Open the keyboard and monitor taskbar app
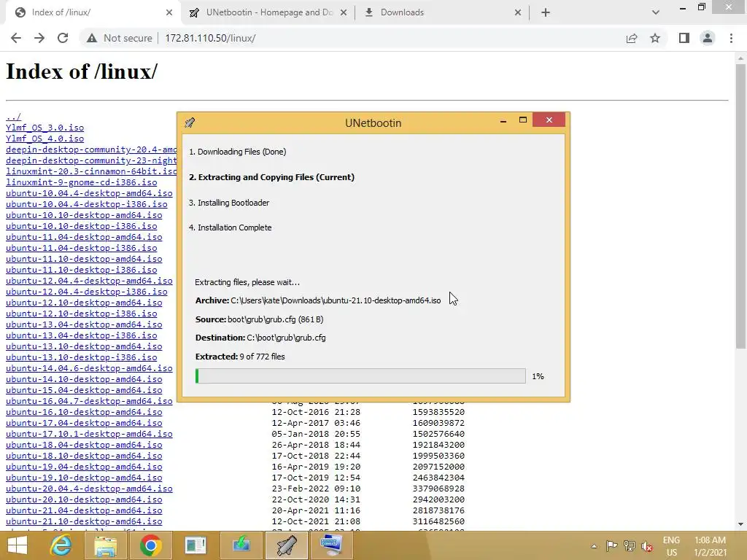The height and width of the screenshot is (560, 747). [331, 545]
